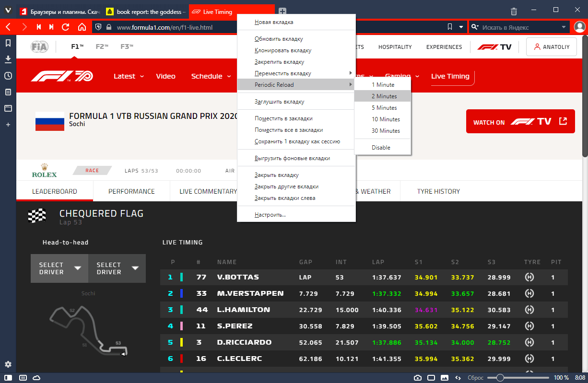The image size is (588, 383).
Task: Switch to book report tab
Action: (146, 12)
